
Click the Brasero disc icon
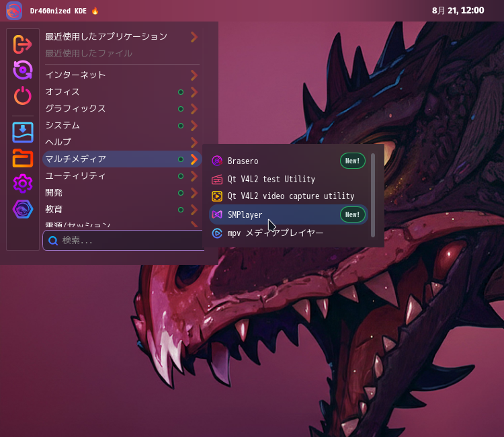click(217, 161)
